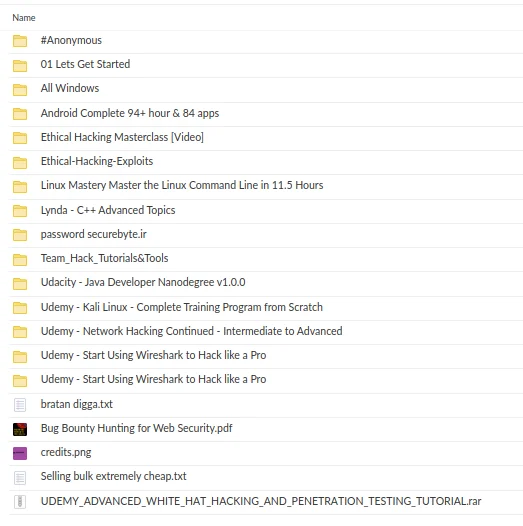The height and width of the screenshot is (526, 523).
Task: Select Lynda - C++ Advanced Topics folder icon
Action: tap(20, 211)
